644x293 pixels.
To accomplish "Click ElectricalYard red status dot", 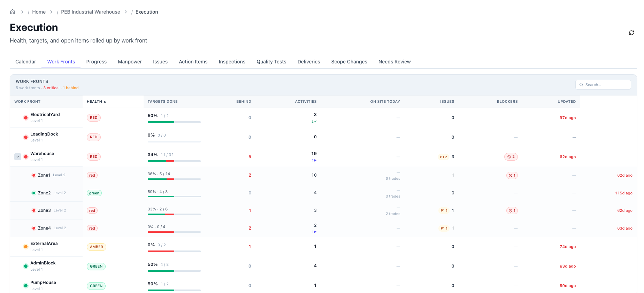I will coord(26,118).
